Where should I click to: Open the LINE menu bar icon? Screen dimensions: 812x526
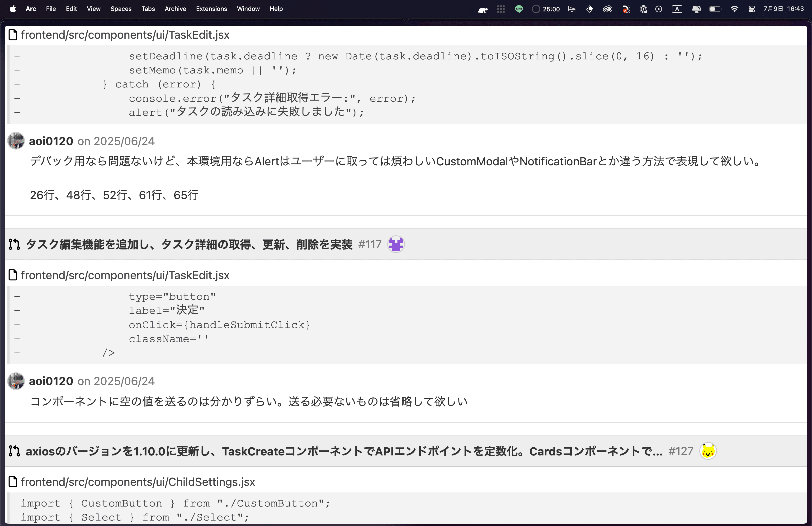pos(519,9)
